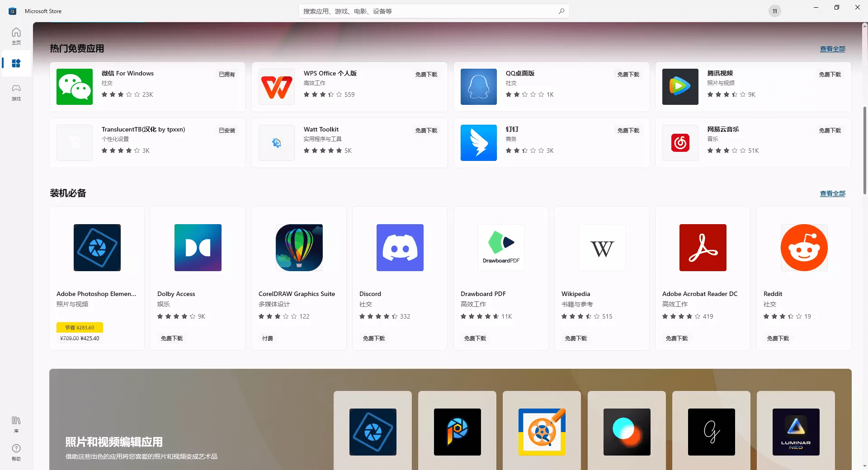The height and width of the screenshot is (470, 868).
Task: Click the Tencent Video app icon
Action: click(x=680, y=87)
